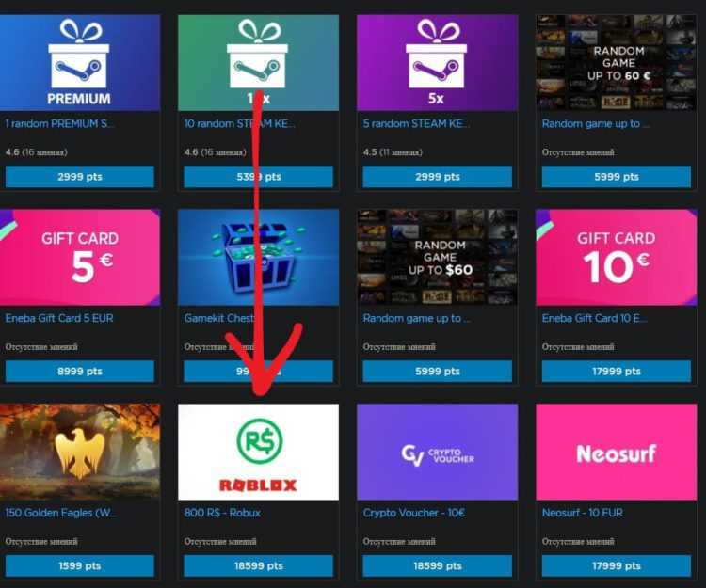Open the Crypto Voucher logo tile
This screenshot has width=706, height=588.
[437, 452]
